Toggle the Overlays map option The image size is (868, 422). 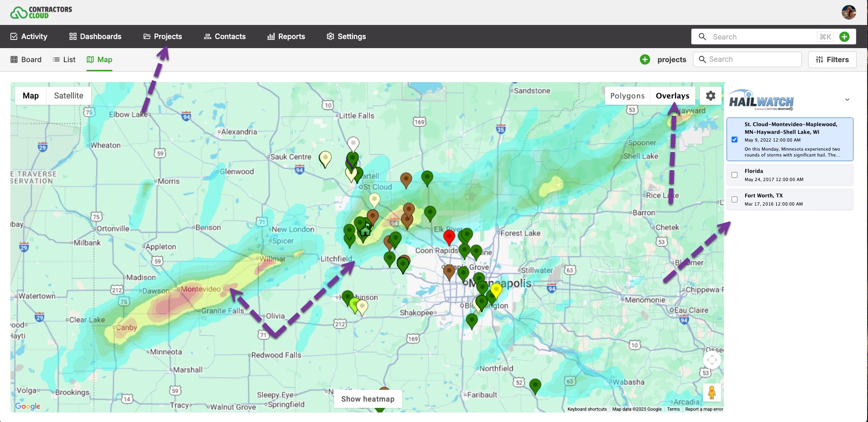pyautogui.click(x=673, y=96)
